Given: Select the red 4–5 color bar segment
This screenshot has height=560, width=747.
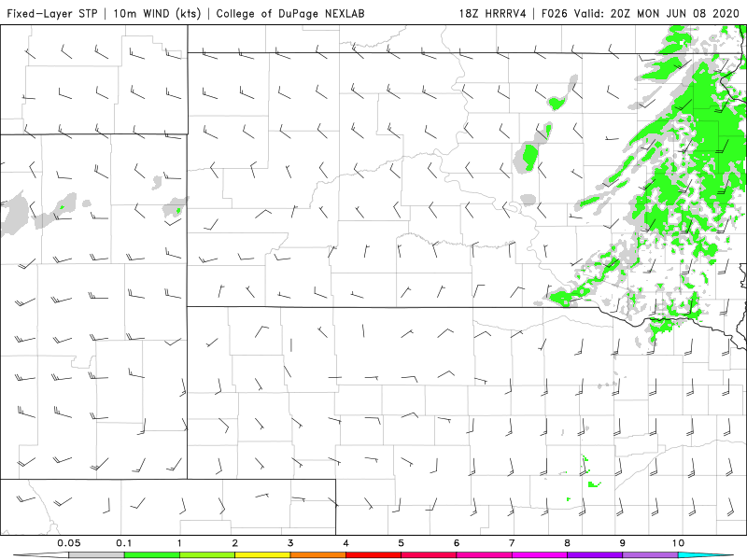Looking at the screenshot, I should coord(373,555).
